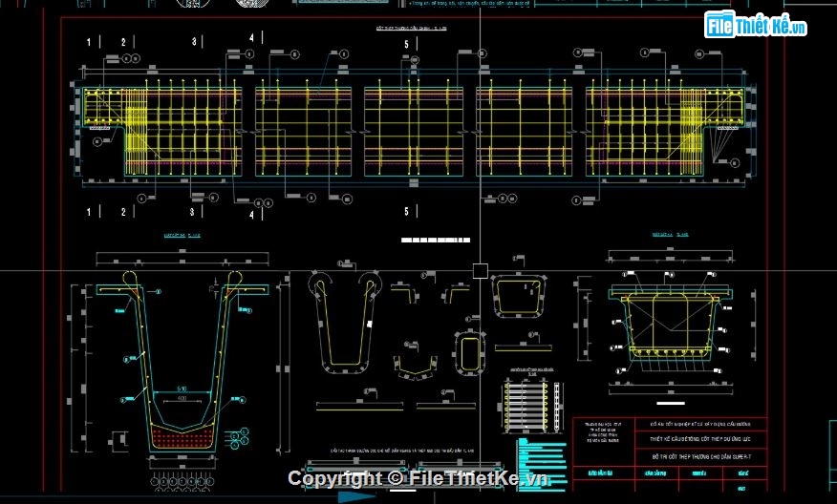Select the large U-shaped beam cross-section
This screenshot has height=504, width=837.
click(182, 363)
